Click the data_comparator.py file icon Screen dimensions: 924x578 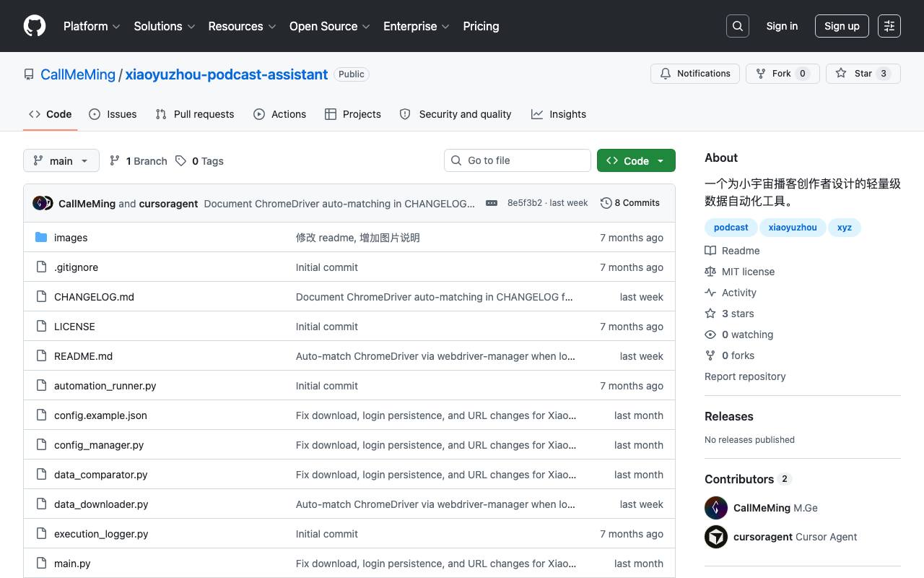(x=41, y=475)
